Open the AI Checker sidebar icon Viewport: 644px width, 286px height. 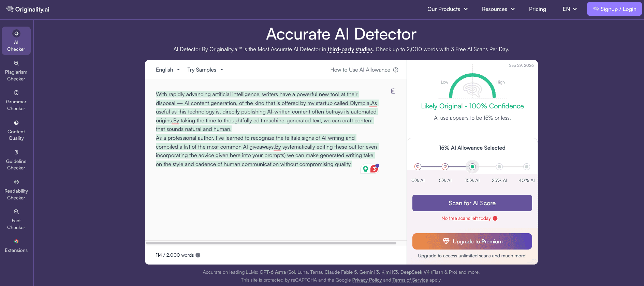pos(16,33)
